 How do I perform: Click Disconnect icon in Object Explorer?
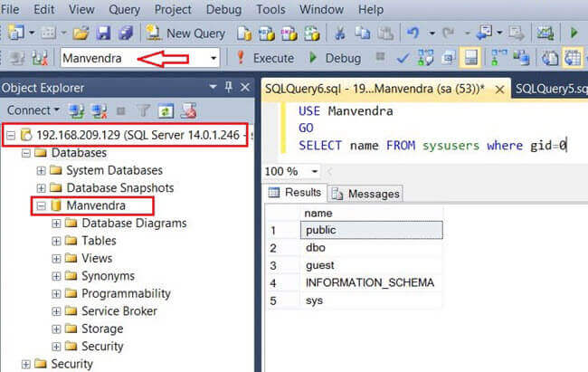click(x=99, y=110)
